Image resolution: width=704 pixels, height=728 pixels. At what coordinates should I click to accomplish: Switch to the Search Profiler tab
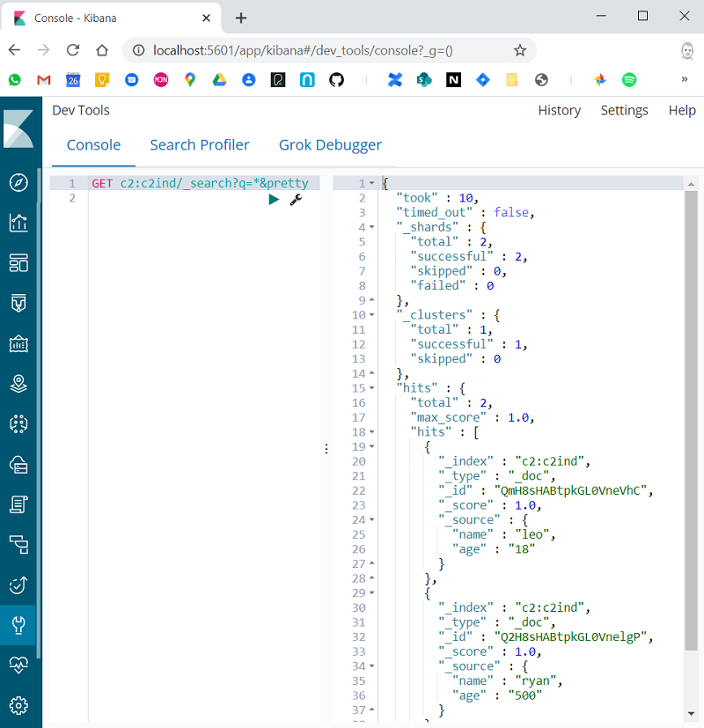[x=200, y=145]
